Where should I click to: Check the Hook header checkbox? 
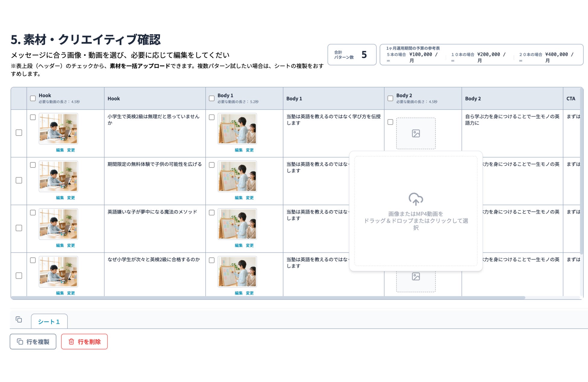(x=33, y=98)
